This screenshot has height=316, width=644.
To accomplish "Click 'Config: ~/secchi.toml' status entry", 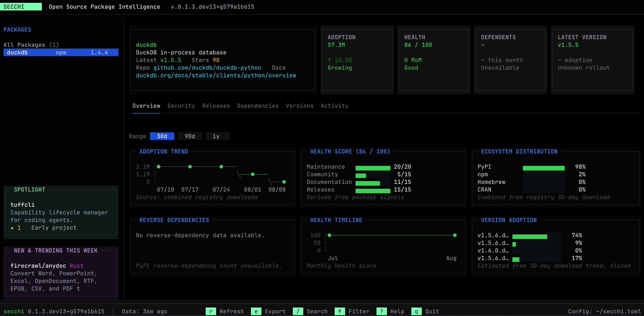I will [605, 311].
